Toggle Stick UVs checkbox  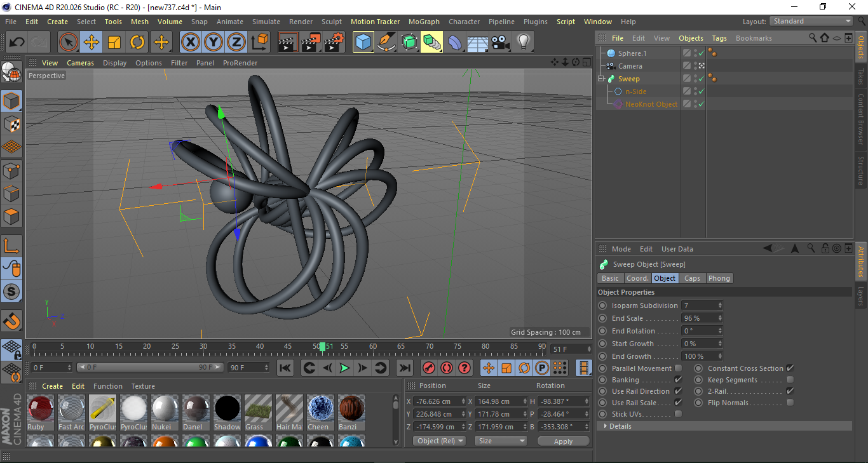click(x=678, y=414)
